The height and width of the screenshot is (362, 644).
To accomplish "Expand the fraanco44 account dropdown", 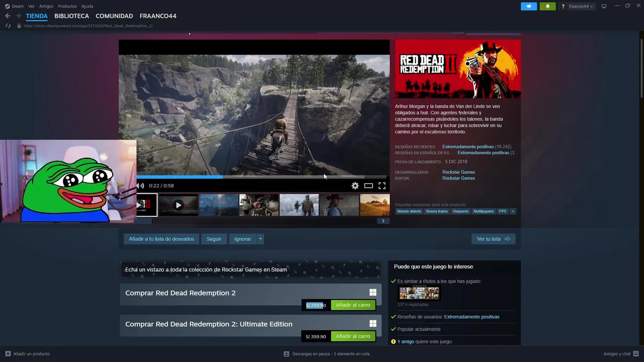I will click(x=581, y=6).
